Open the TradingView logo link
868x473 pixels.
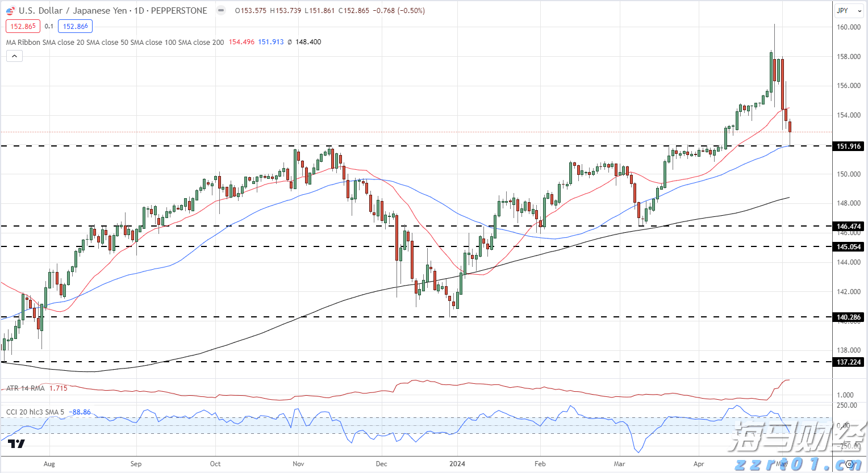pos(16,444)
